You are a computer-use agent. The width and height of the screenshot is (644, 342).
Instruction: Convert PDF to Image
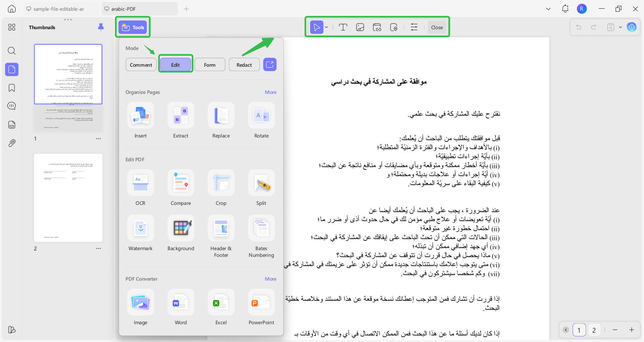point(141,307)
